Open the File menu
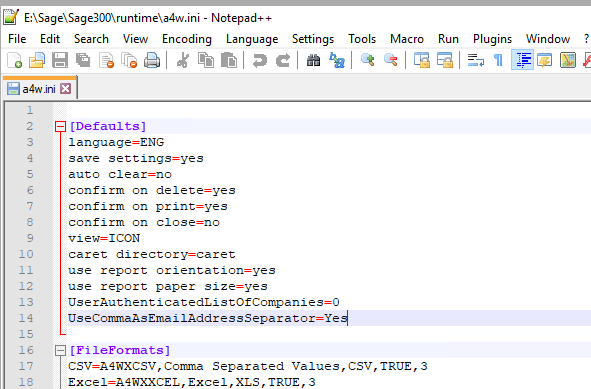Screen dimensions: 591x389 click(x=17, y=39)
